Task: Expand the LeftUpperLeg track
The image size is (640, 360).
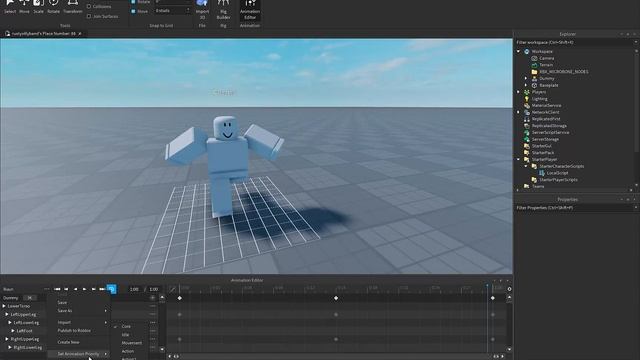Action: coord(7,314)
